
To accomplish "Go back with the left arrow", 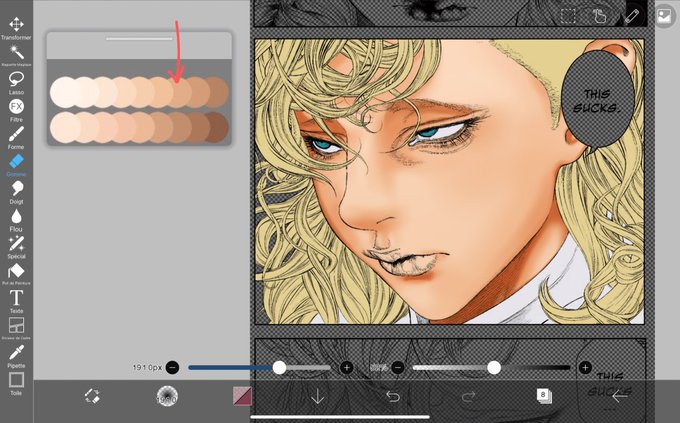I will 619,396.
